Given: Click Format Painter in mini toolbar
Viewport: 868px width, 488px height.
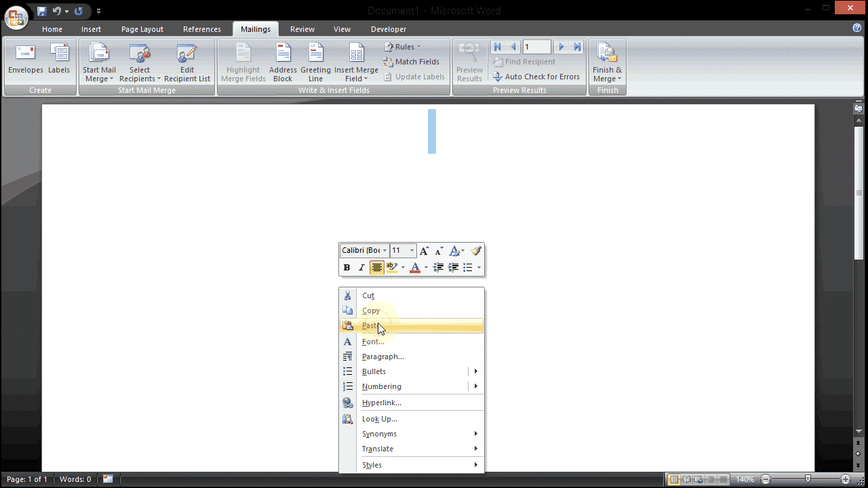Looking at the screenshot, I should click(x=476, y=251).
